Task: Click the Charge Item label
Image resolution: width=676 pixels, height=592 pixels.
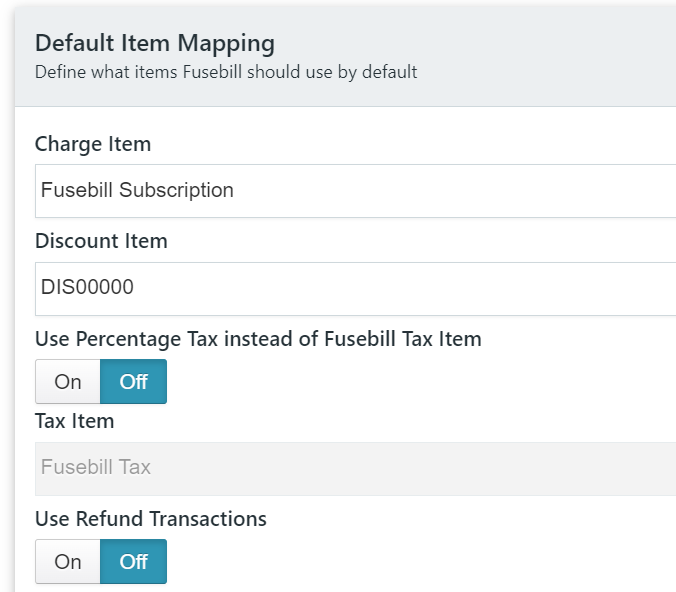Action: tap(93, 144)
